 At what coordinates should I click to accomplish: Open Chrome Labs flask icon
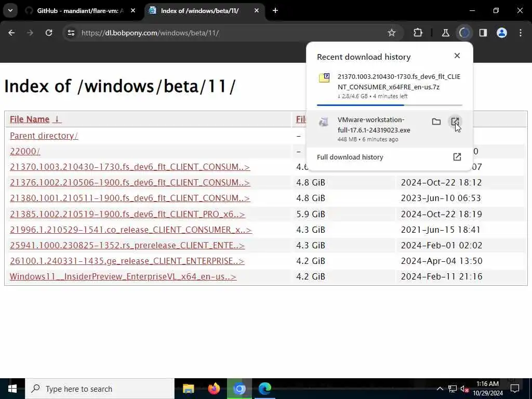445,33
